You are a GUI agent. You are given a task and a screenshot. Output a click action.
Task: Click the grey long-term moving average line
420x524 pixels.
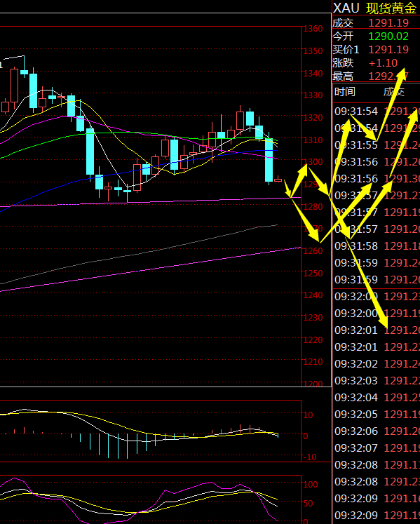tap(139, 255)
